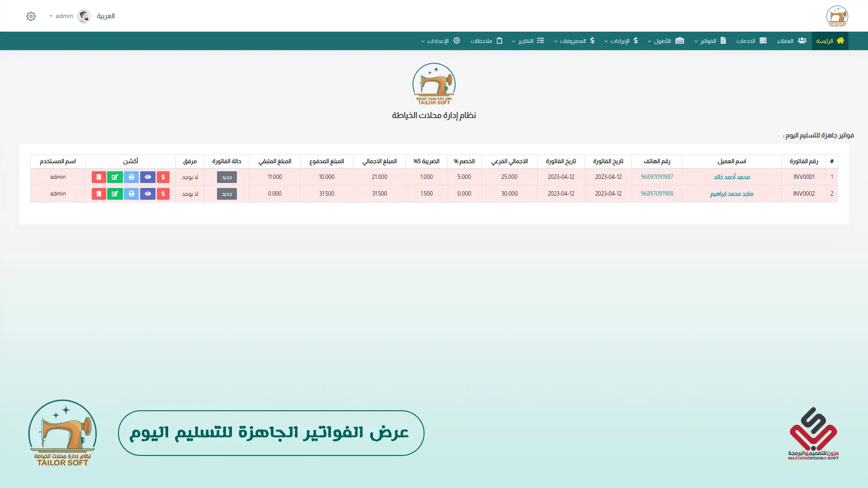
Task: Open the settings gear icon in the top-left corner
Action: point(31,16)
